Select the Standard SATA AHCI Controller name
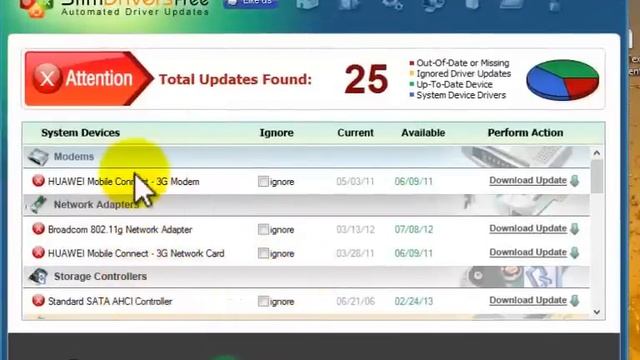Screen dimensions: 640x360 click(110, 302)
